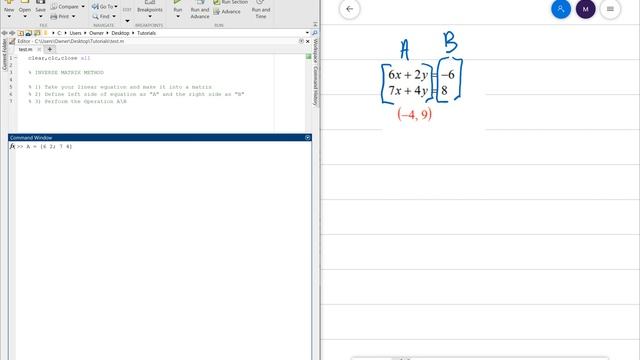Screen dimensions: 640x360
Task: Go forward in folder history
Action: (x=12, y=33)
